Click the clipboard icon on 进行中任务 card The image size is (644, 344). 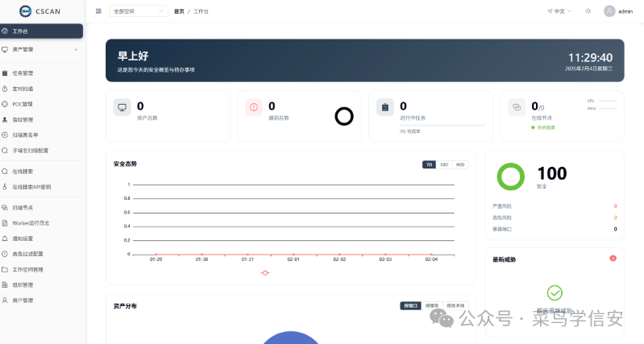[x=384, y=108]
